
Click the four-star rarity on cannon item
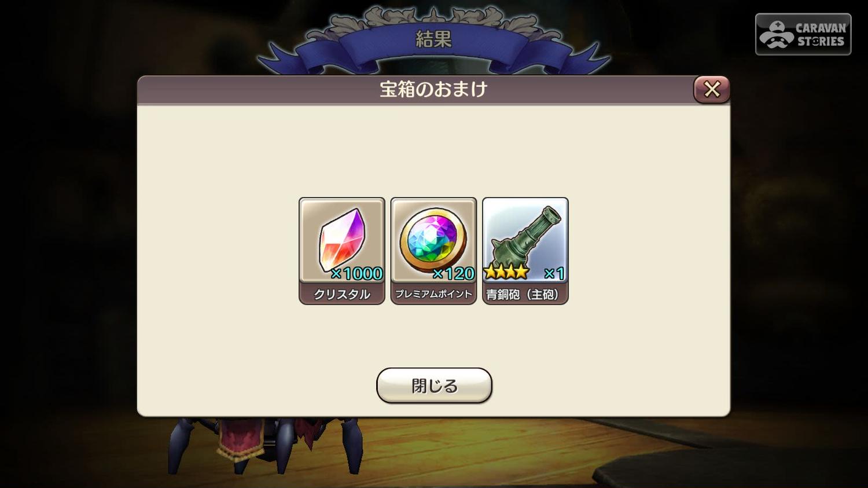(506, 271)
